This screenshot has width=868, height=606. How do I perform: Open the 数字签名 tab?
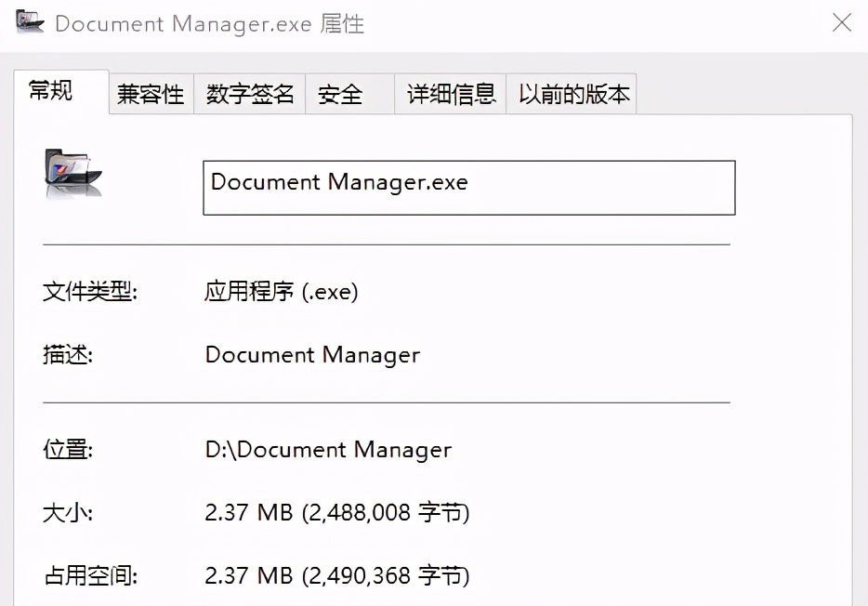pyautogui.click(x=249, y=93)
